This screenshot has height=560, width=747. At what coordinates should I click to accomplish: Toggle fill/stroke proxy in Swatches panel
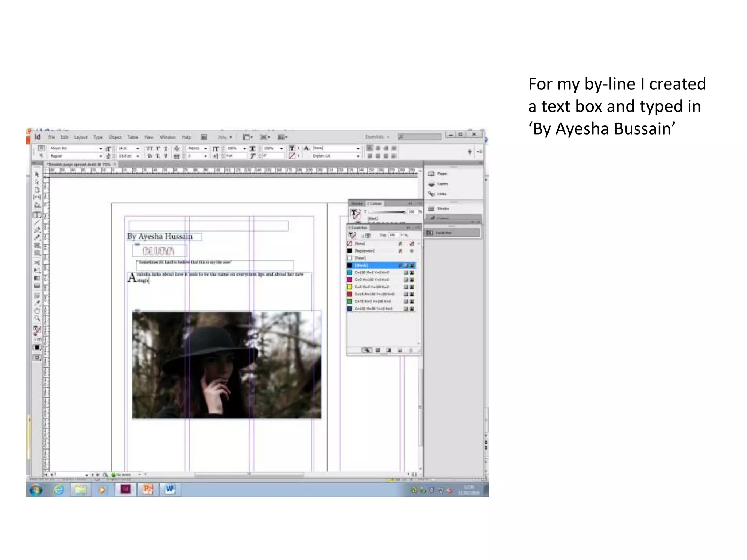352,235
